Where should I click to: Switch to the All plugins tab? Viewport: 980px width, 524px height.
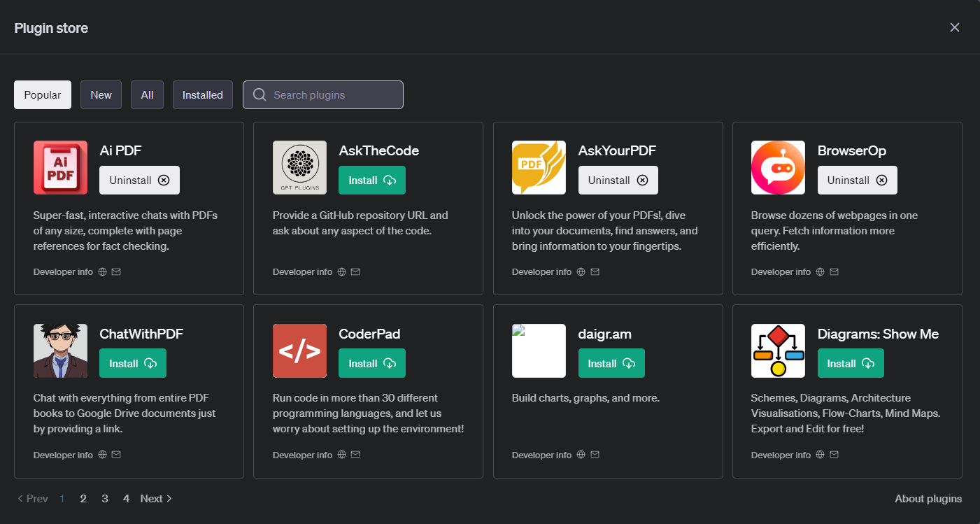click(x=147, y=95)
